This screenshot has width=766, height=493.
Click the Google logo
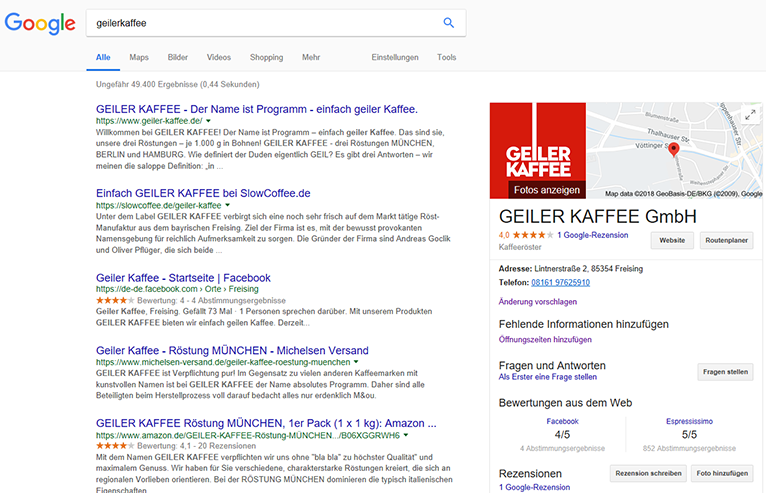(x=40, y=23)
